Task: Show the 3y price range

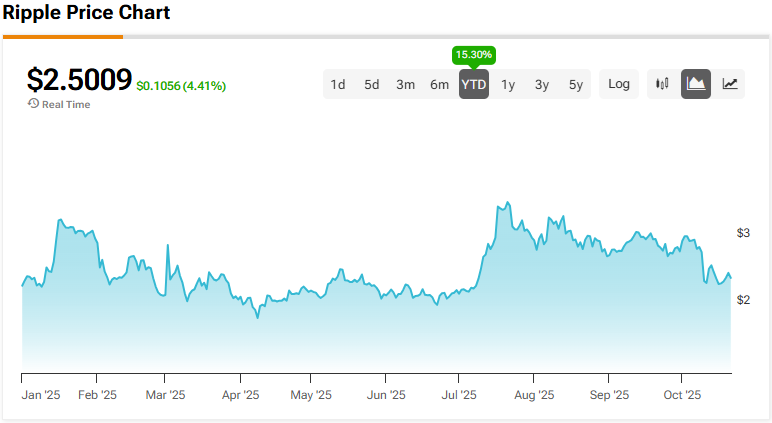Action: point(542,85)
